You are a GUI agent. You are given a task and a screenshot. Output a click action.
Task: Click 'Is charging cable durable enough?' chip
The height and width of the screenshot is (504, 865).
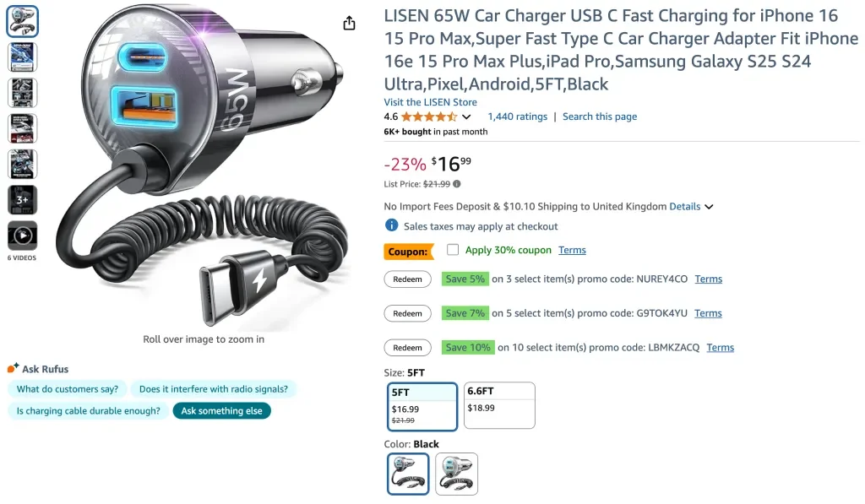pos(87,411)
